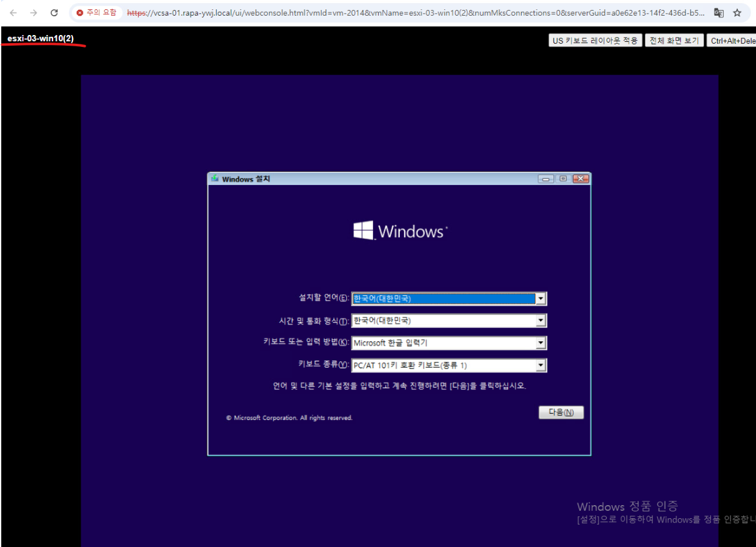Select the Microsoft Corporation copyright text
The image size is (756, 547).
click(x=289, y=418)
